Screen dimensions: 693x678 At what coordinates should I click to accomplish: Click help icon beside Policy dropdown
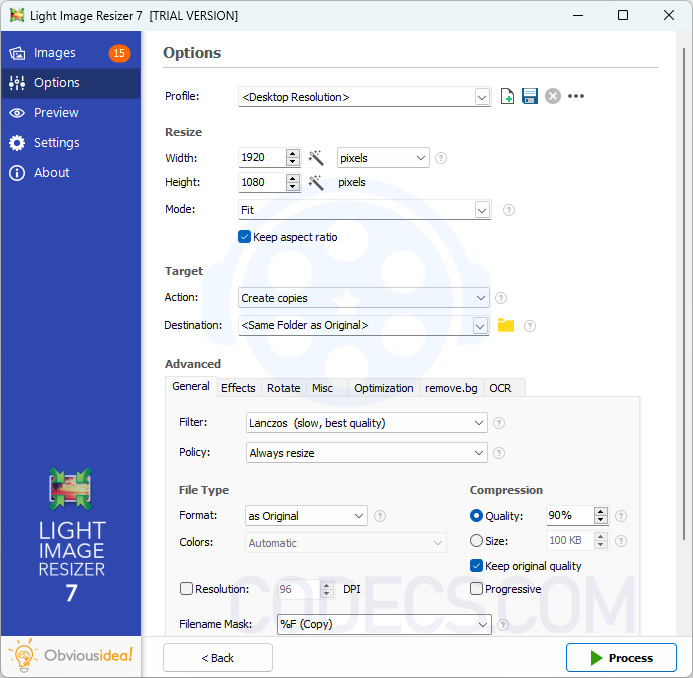coord(499,453)
